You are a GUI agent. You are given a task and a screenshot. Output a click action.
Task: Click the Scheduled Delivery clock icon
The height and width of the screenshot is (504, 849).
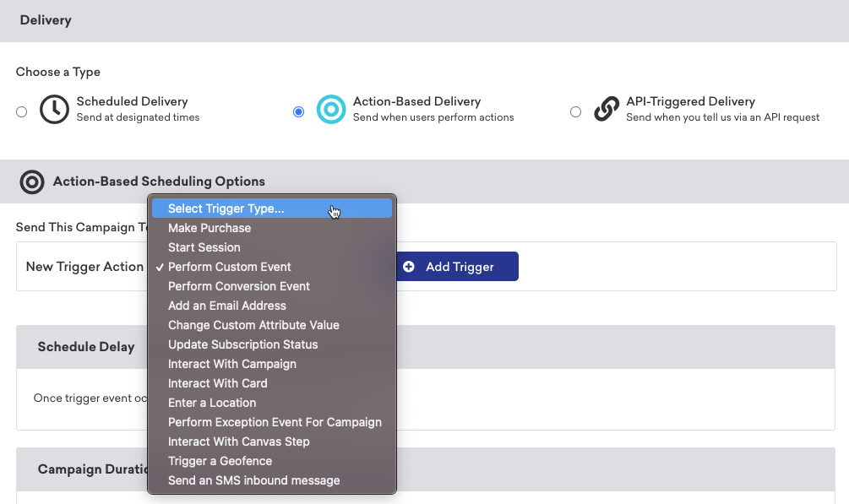pos(55,110)
